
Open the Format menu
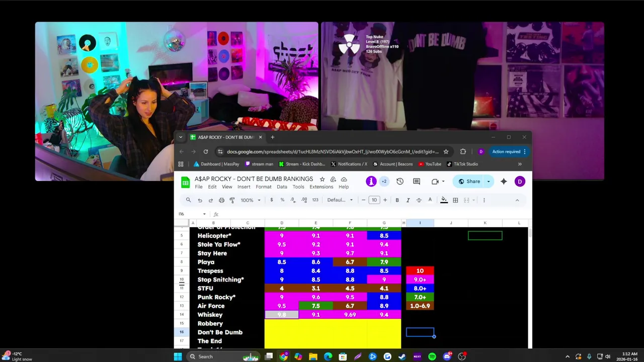tap(264, 187)
